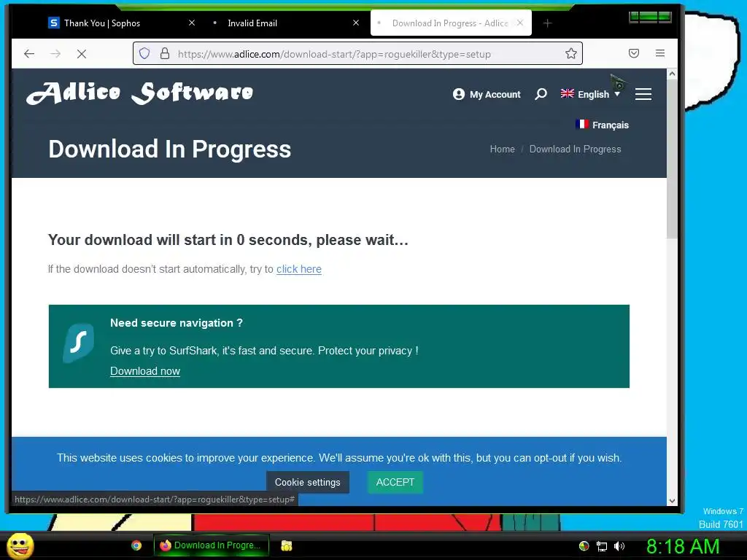Choose Français language option

tap(602, 125)
